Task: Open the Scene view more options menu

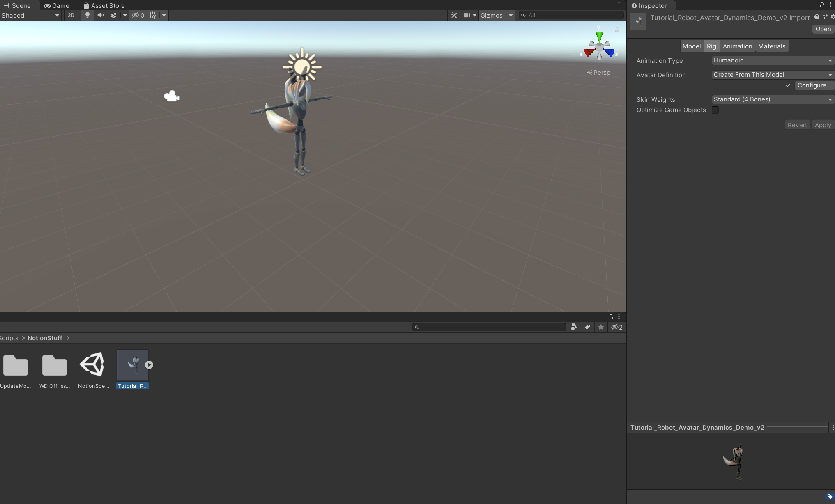Action: (619, 5)
